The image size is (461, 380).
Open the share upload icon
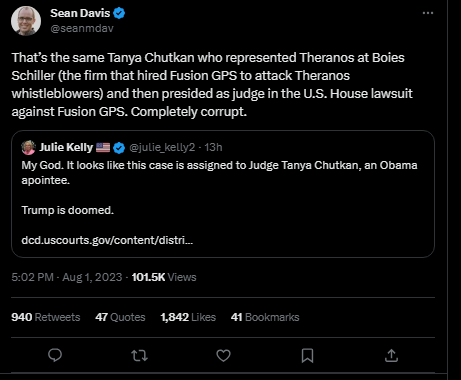(391, 356)
